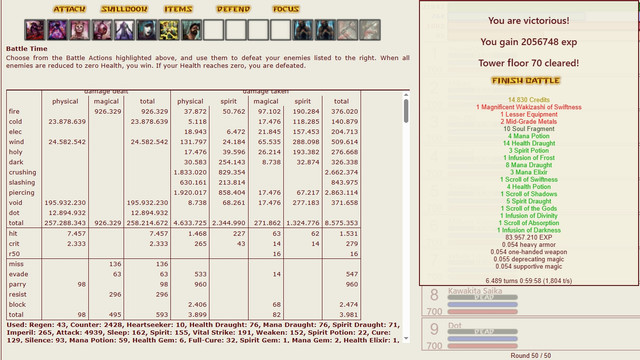Click the '0.055 deprecating magic' proficiency line
640x360 pixels.
click(x=529, y=259)
